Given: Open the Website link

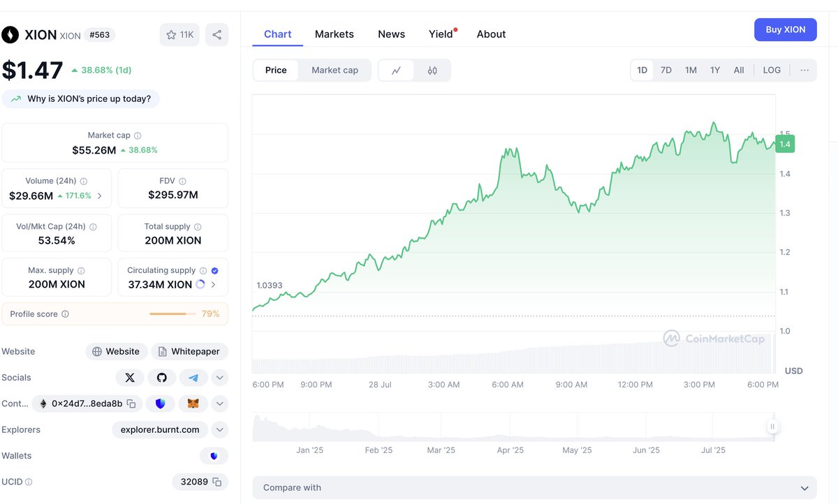Looking at the screenshot, I should [x=117, y=352].
